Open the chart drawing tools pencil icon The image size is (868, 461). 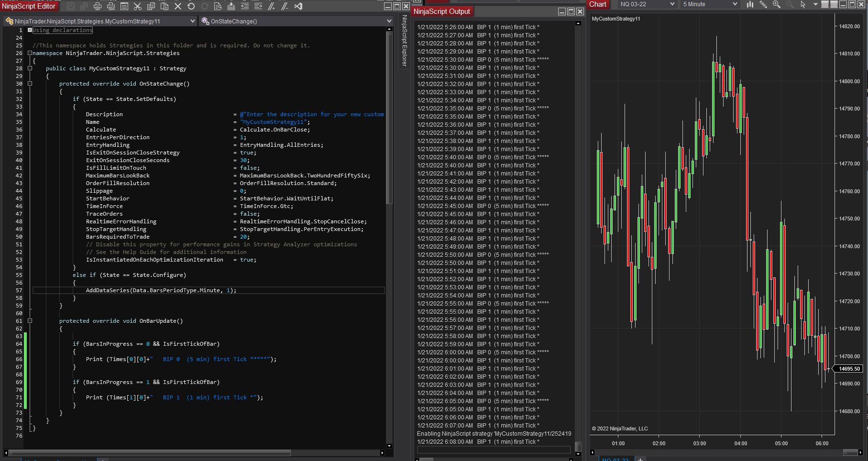pos(763,4)
